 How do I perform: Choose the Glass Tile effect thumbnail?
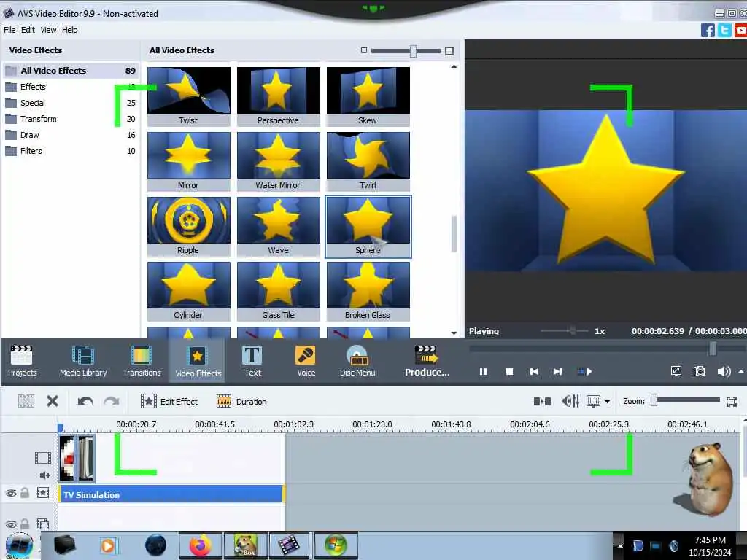pyautogui.click(x=278, y=291)
